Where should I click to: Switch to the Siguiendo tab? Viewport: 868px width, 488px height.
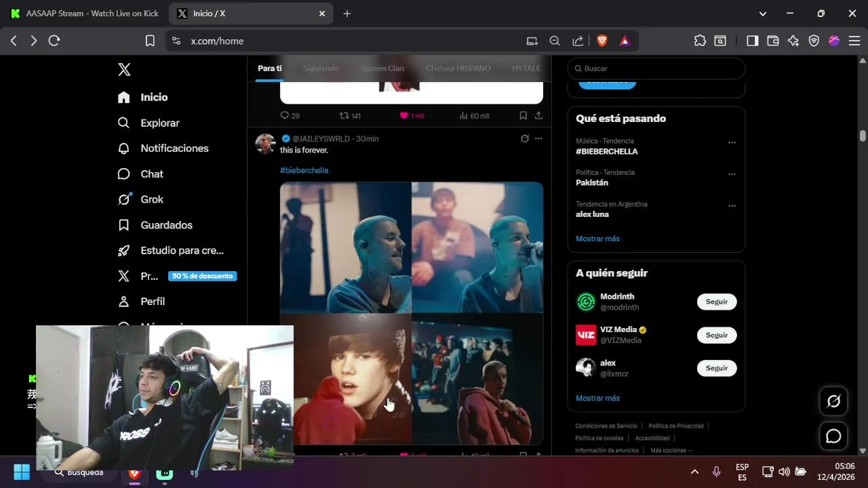pos(321,68)
